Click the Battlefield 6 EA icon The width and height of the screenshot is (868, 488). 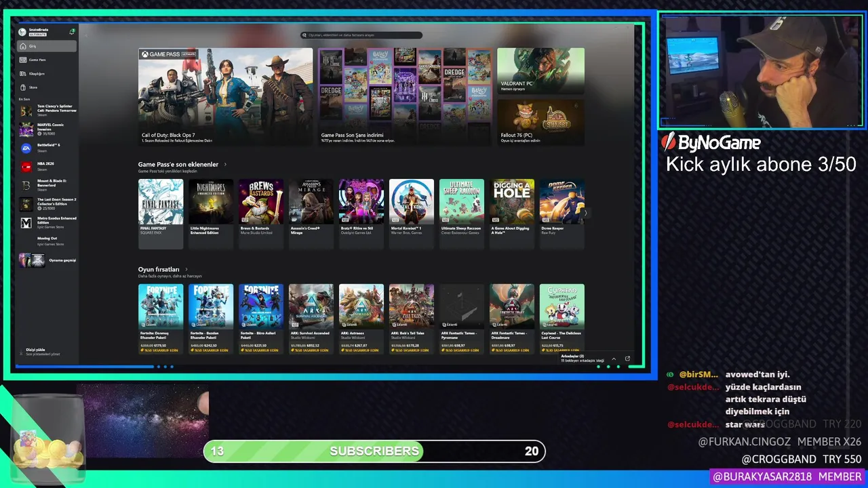pos(26,148)
